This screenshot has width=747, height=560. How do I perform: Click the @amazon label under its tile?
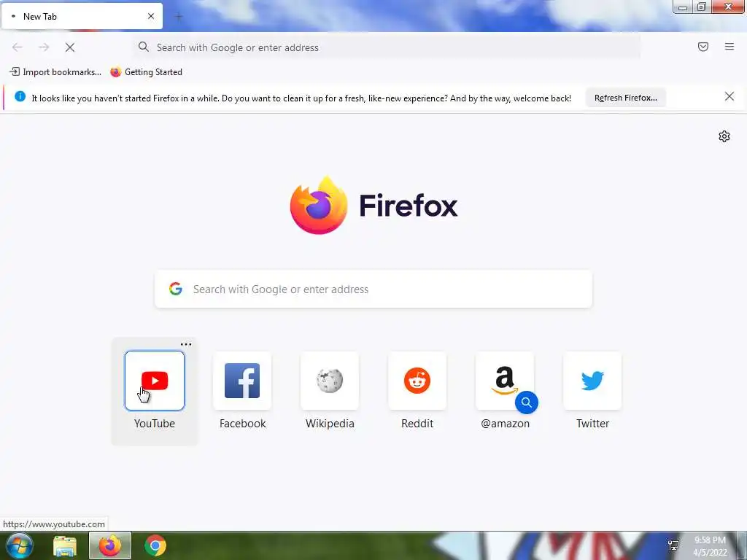click(505, 424)
